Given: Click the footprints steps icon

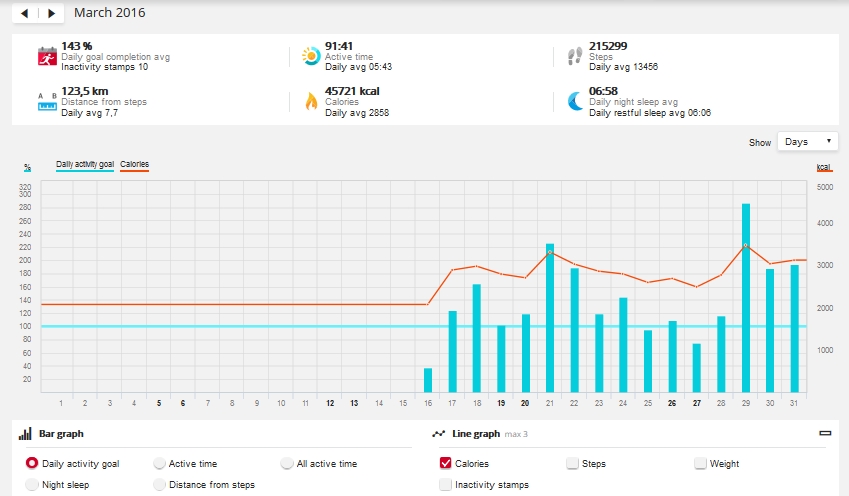Looking at the screenshot, I should (575, 57).
